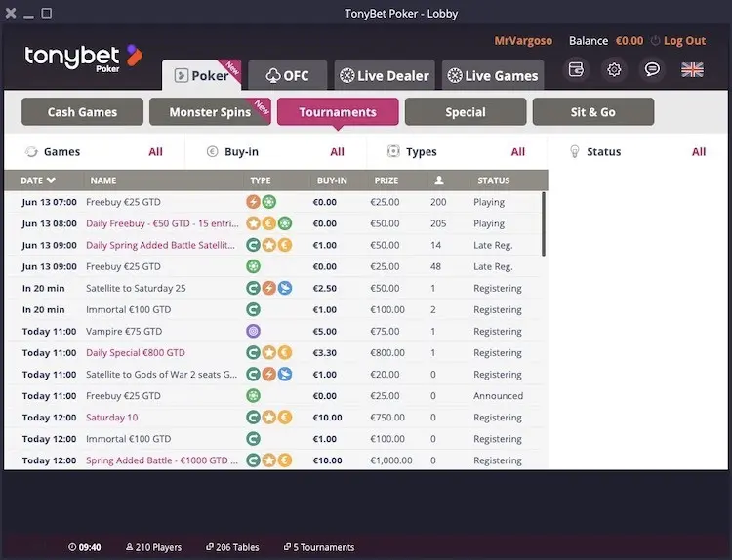Click the Saturday 10 tournament name
This screenshot has width=732, height=560.
click(x=111, y=418)
